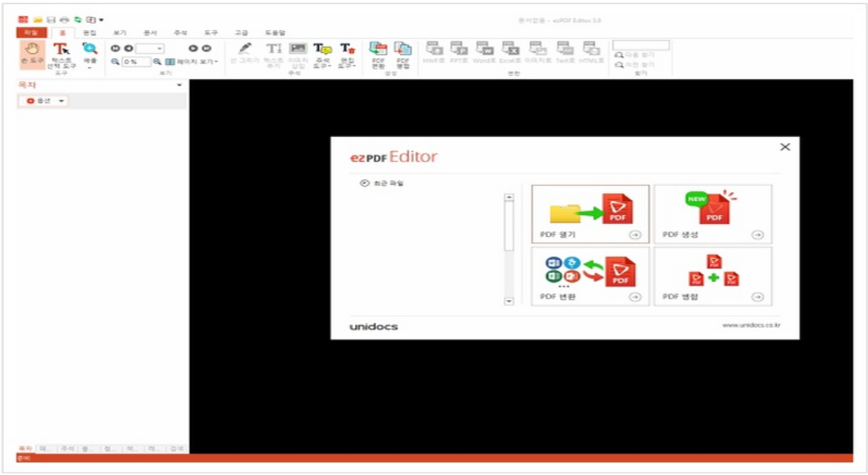868x475 pixels.
Task: Click the recent files list scroll down arrow
Action: pos(508,301)
